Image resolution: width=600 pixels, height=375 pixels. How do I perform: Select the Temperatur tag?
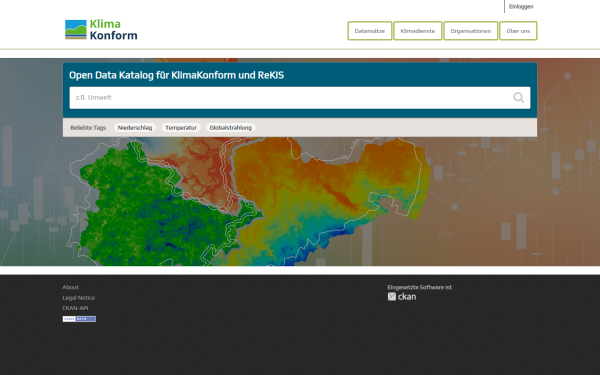[181, 128]
